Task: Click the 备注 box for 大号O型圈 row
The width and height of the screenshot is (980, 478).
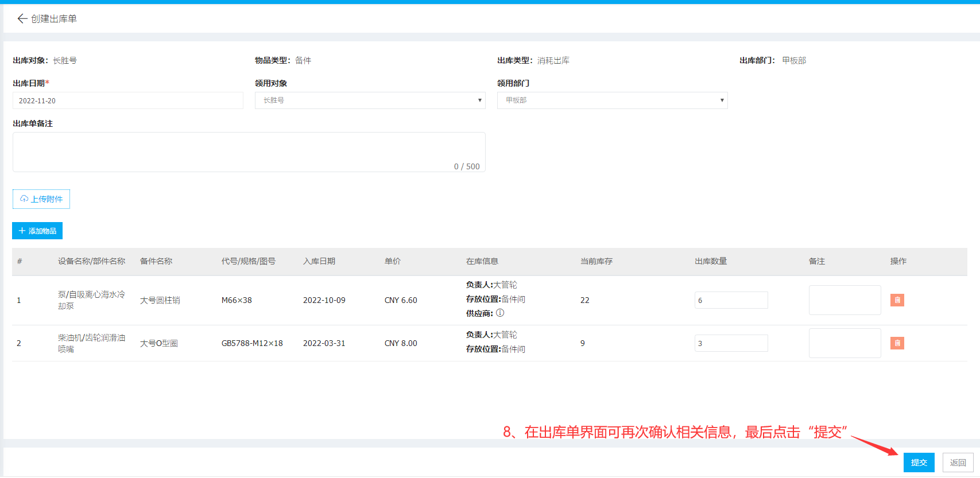Action: (845, 343)
